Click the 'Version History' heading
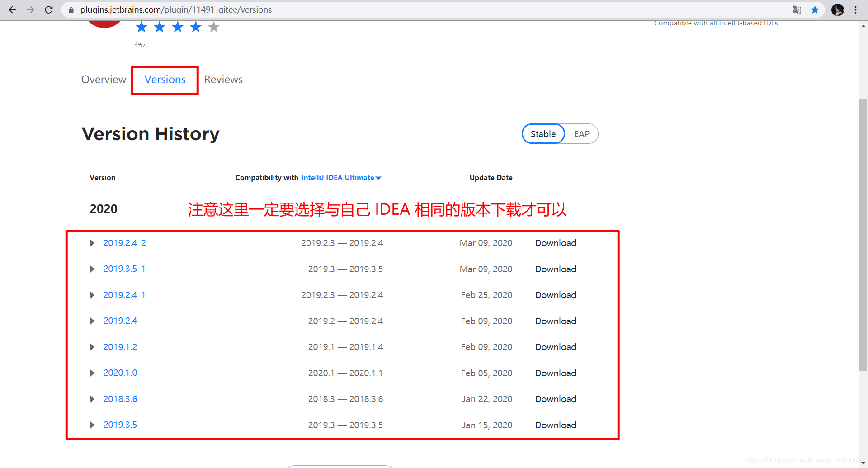 click(151, 134)
